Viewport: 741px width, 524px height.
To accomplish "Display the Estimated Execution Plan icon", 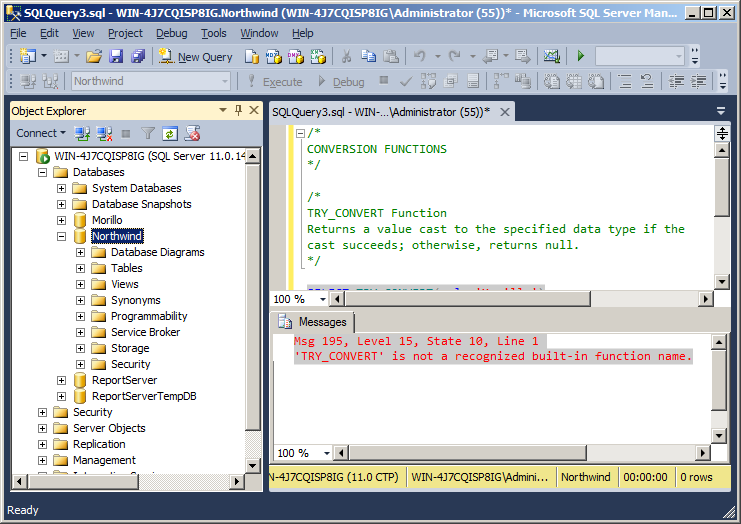I will pyautogui.click(x=428, y=81).
